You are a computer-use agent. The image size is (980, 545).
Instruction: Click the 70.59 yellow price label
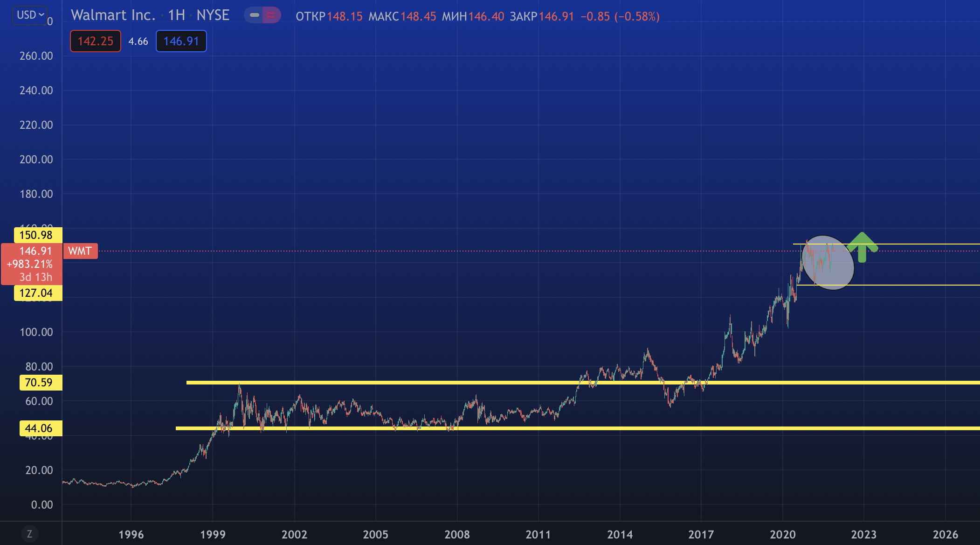coord(41,383)
